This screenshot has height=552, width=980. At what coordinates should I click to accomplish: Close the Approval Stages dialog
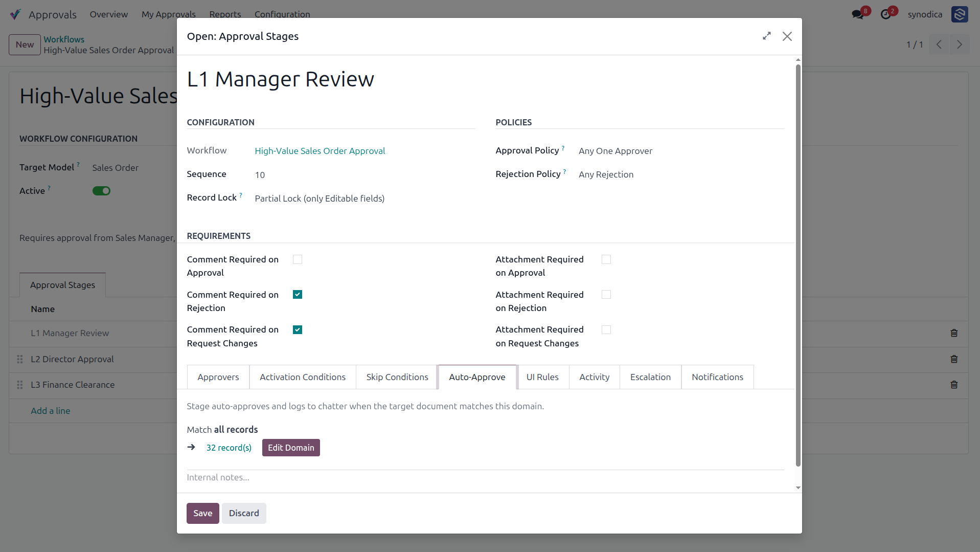(787, 36)
